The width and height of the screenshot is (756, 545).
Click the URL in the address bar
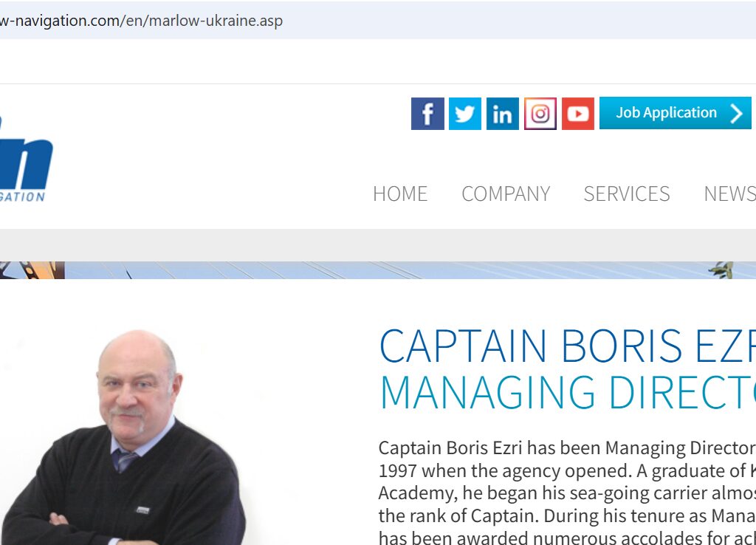[x=141, y=21]
